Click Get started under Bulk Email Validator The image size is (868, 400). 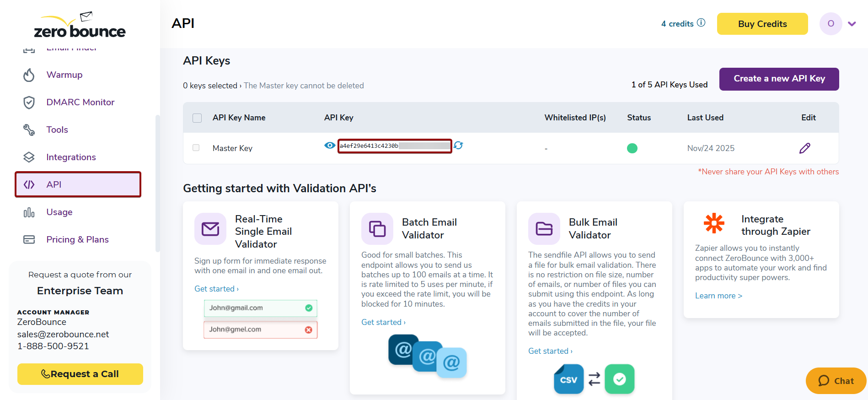point(550,351)
